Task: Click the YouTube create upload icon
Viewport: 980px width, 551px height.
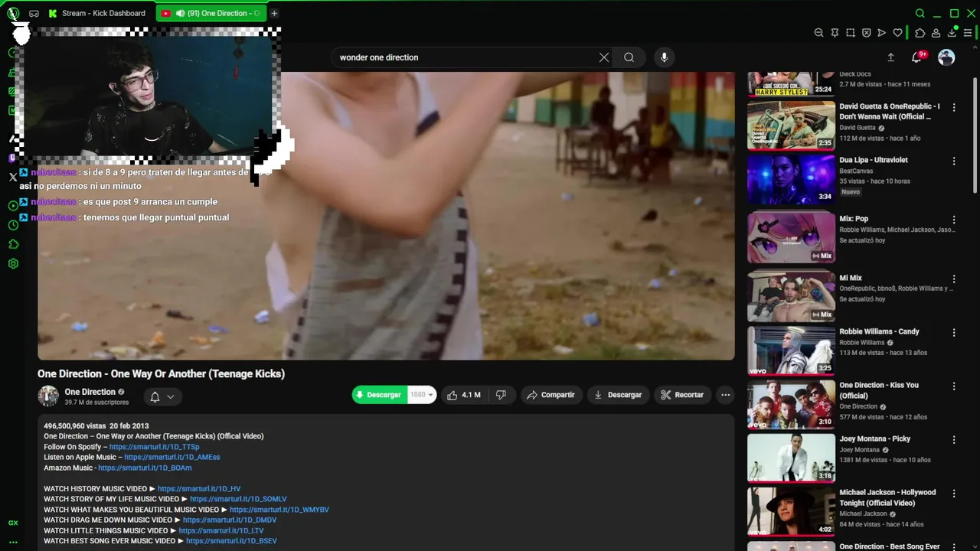Action: pos(890,57)
